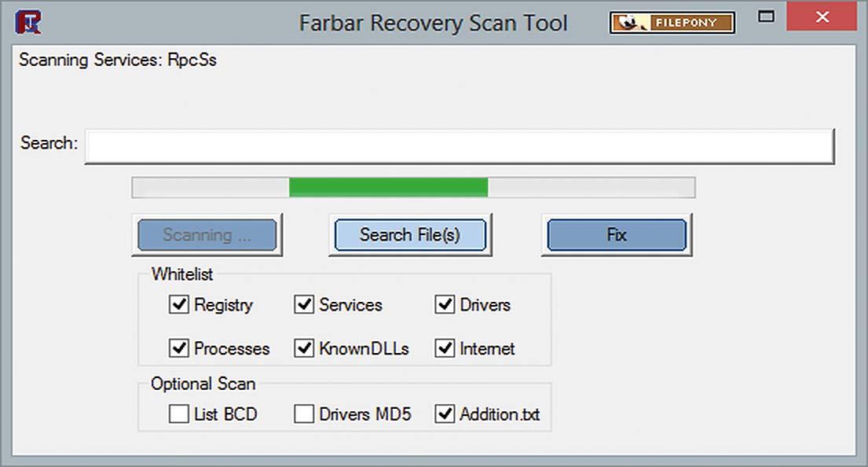This screenshot has width=868, height=467.
Task: Check the Drivers MD5 option
Action: [x=304, y=414]
